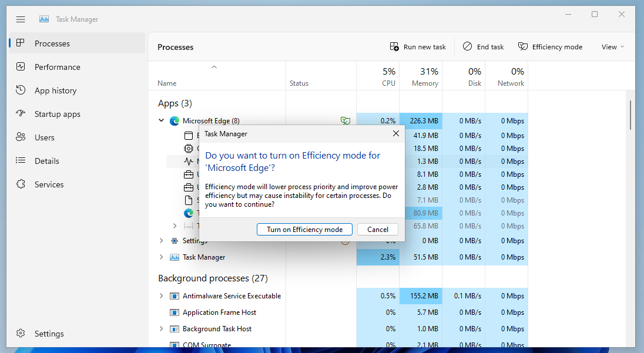Open the Processes page
Screen dimensions: 644x353
click(77, 43)
